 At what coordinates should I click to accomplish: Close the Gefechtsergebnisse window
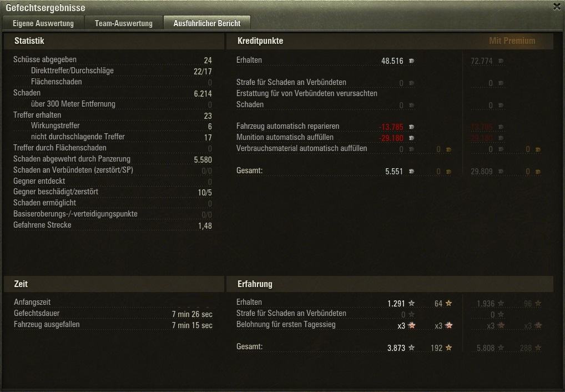(x=557, y=7)
